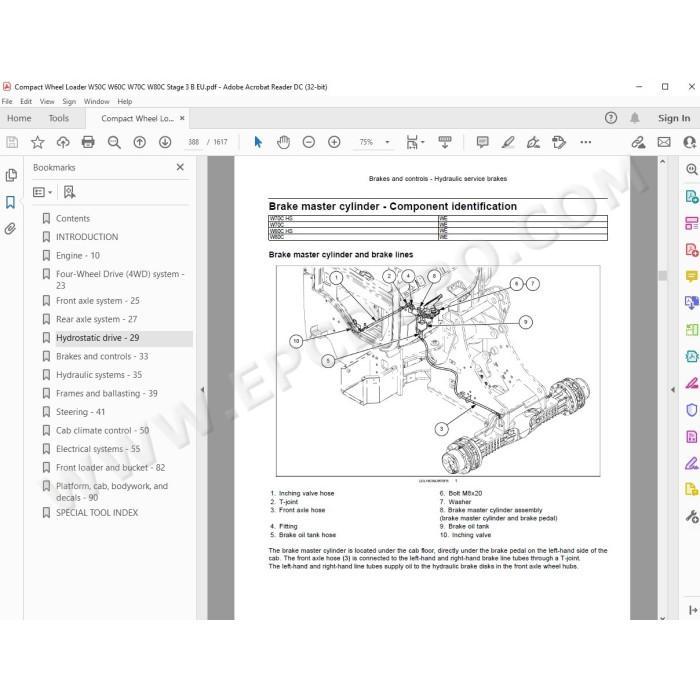700x700 pixels.
Task: Click the Zoom in plus icon
Action: coord(334,142)
